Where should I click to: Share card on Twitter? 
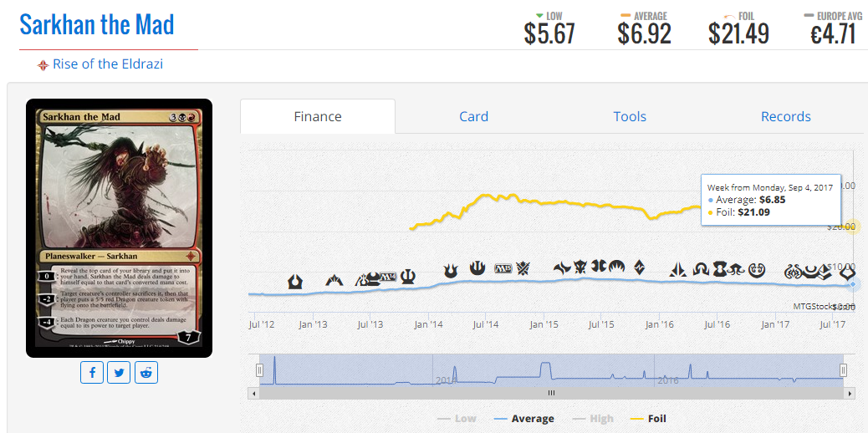tap(119, 373)
